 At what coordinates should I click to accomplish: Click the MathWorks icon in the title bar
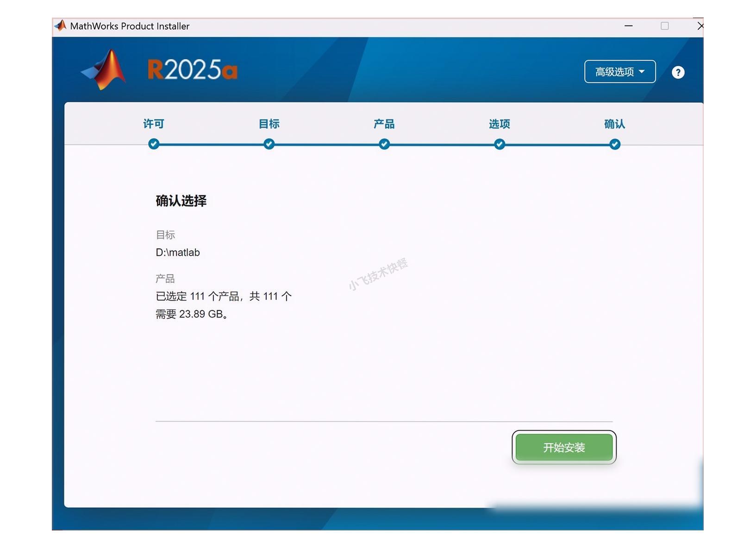(x=60, y=25)
